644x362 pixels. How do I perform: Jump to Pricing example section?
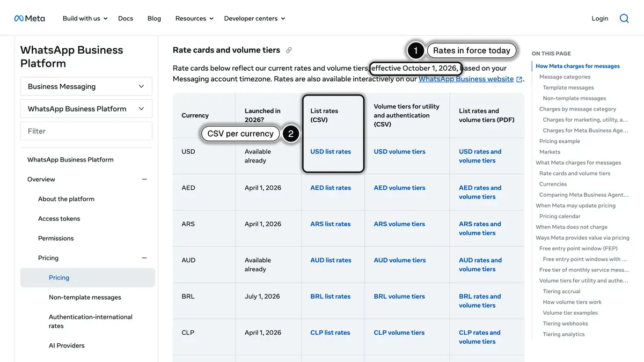(x=560, y=142)
